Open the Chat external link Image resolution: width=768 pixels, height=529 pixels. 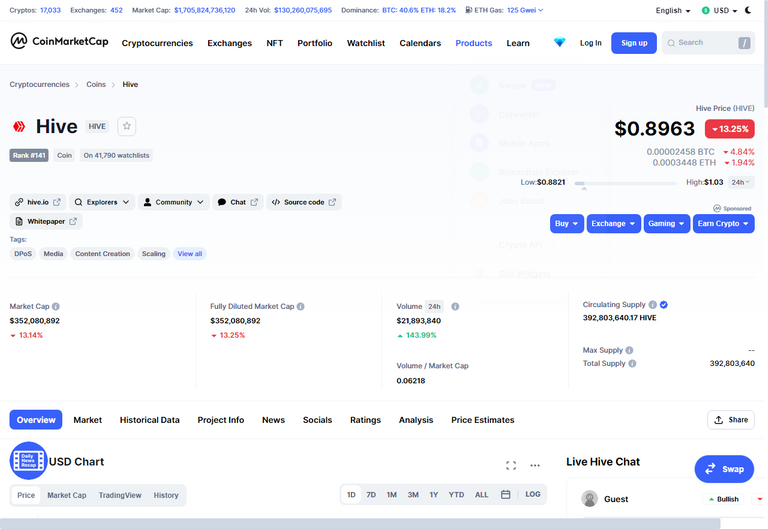point(238,202)
